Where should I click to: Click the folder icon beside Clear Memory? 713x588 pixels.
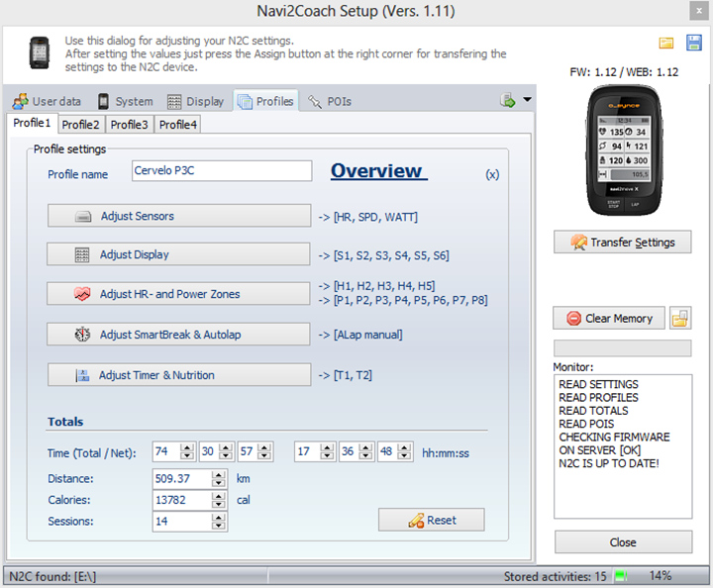coord(680,318)
